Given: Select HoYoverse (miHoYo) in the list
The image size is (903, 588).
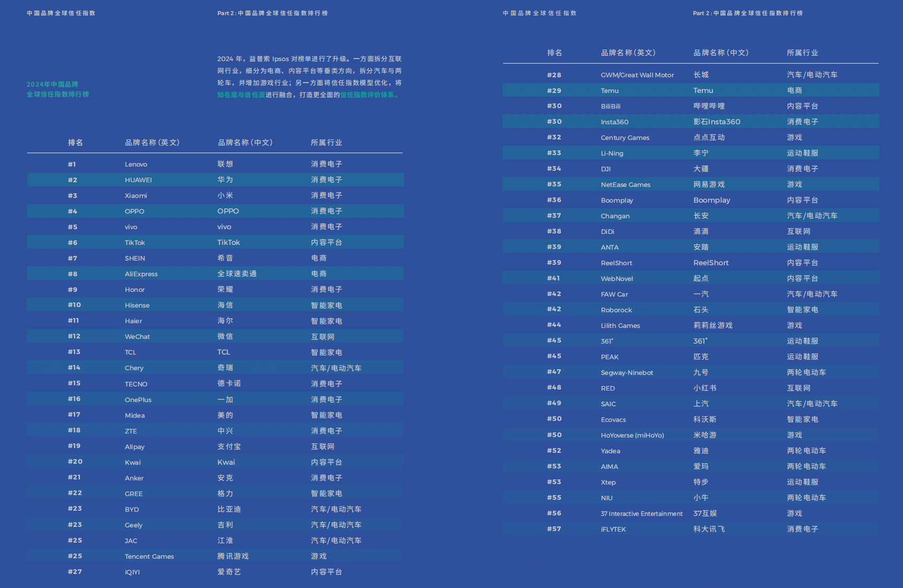Looking at the screenshot, I should click(632, 436).
